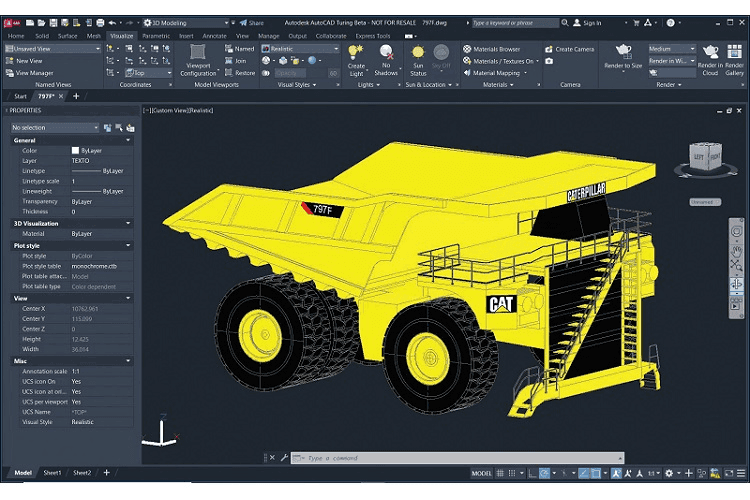Toggle snap mode in status bar

point(512,473)
